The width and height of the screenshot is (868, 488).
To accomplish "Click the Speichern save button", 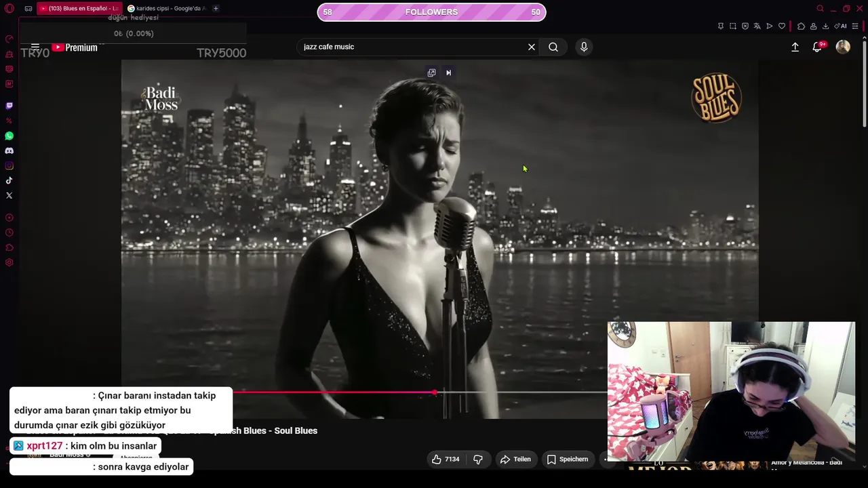I will [568, 460].
